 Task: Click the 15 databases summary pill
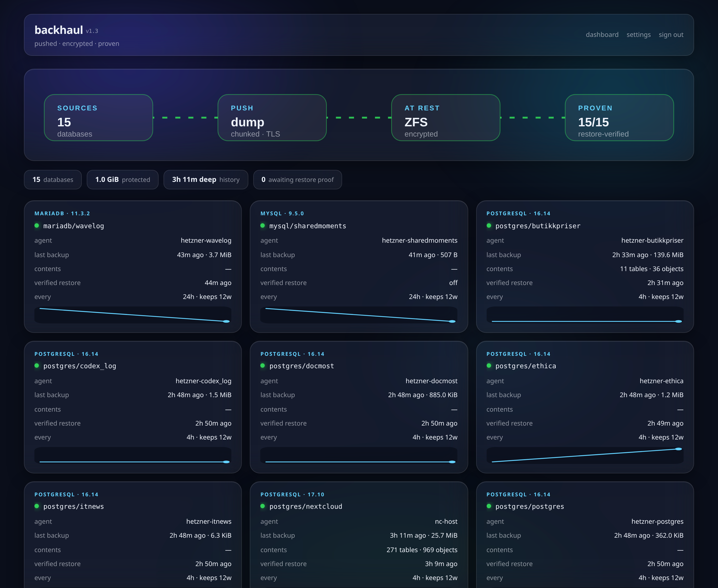pyautogui.click(x=53, y=180)
